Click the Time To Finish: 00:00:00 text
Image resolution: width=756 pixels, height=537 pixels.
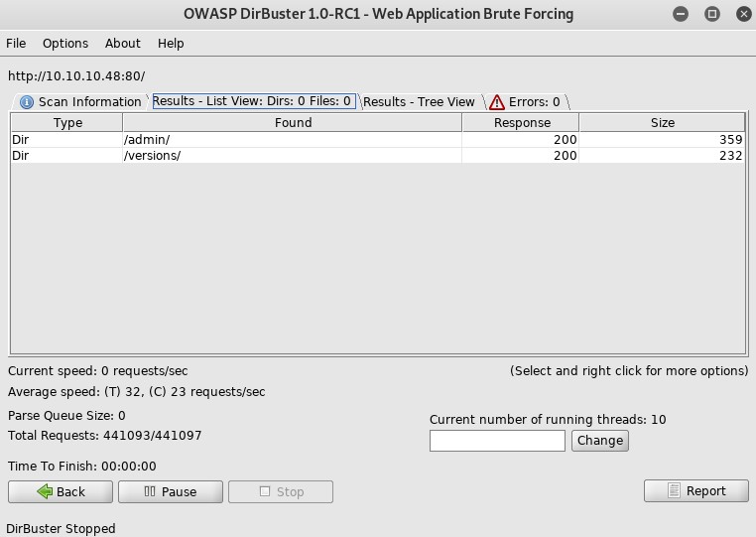point(82,467)
